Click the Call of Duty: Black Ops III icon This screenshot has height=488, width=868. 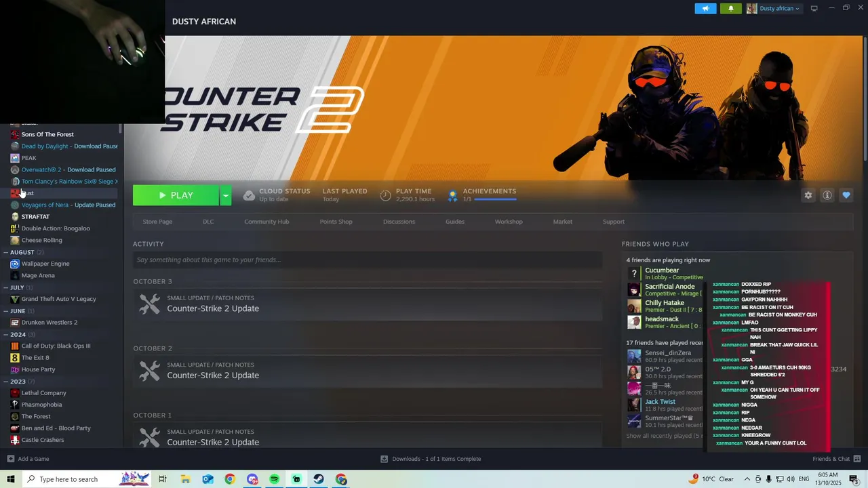tap(15, 346)
